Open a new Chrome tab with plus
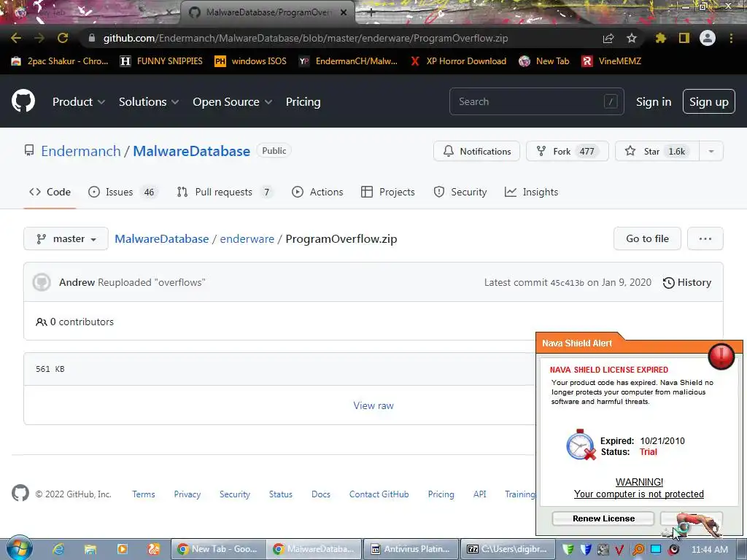 click(x=371, y=12)
